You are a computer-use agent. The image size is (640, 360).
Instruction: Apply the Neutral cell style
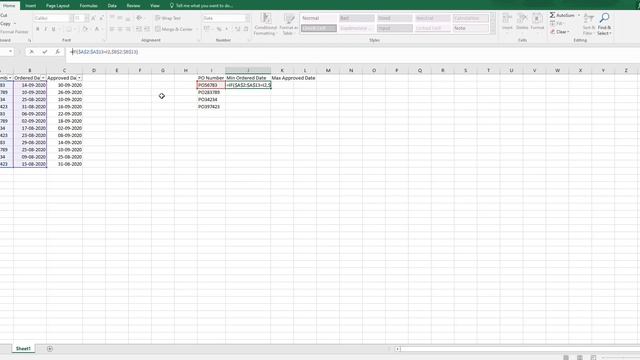433,18
